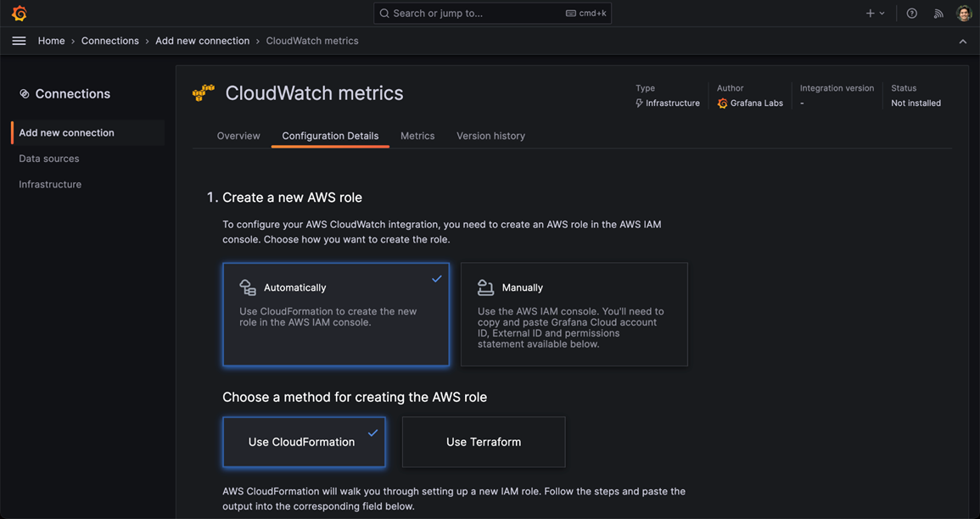Switch to the Version history tab
The height and width of the screenshot is (519, 980).
pos(490,136)
